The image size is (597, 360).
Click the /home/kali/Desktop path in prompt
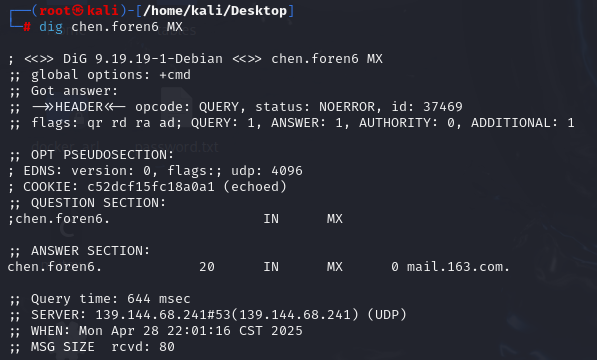tap(215, 11)
